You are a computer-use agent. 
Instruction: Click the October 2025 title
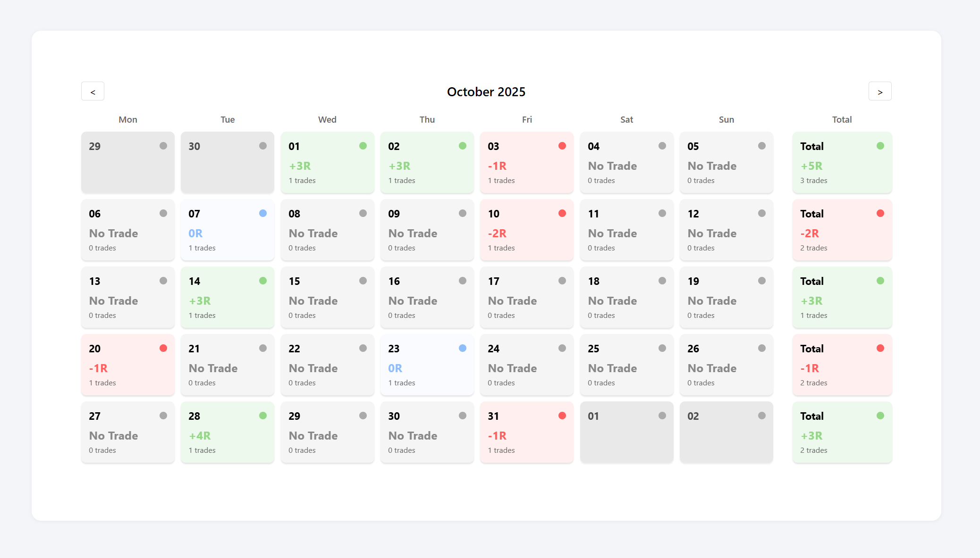[x=486, y=92]
